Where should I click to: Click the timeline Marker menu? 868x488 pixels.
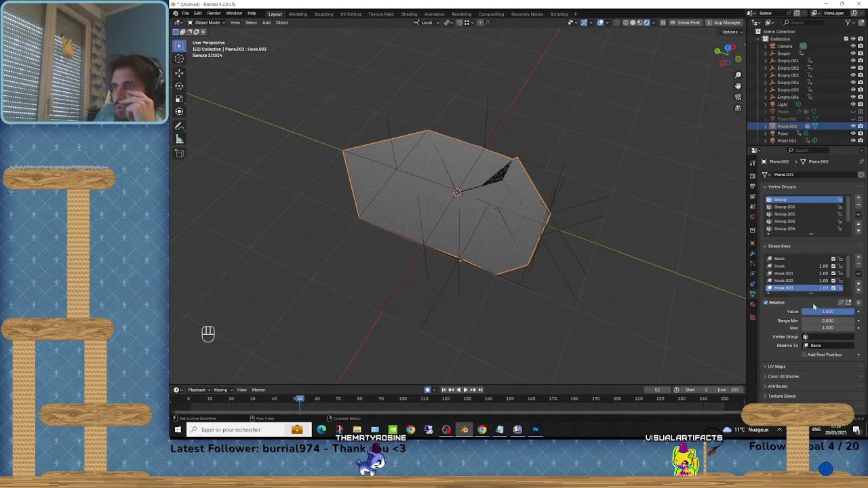point(258,390)
